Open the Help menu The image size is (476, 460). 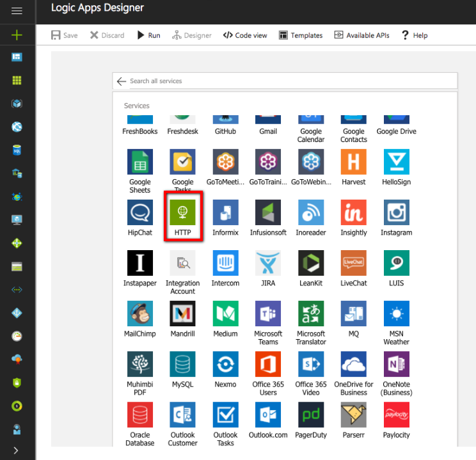(x=415, y=35)
